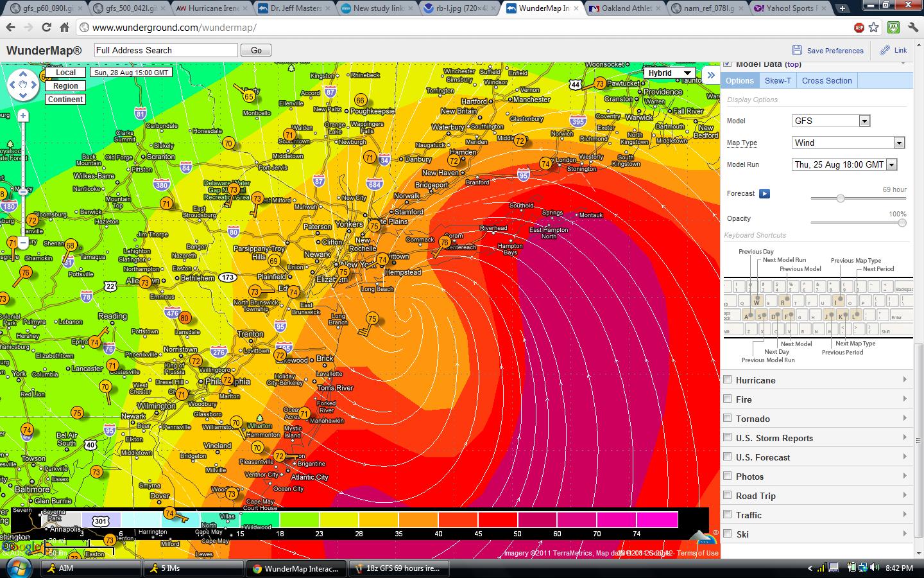Select the Region zoom level button

pyautogui.click(x=65, y=86)
